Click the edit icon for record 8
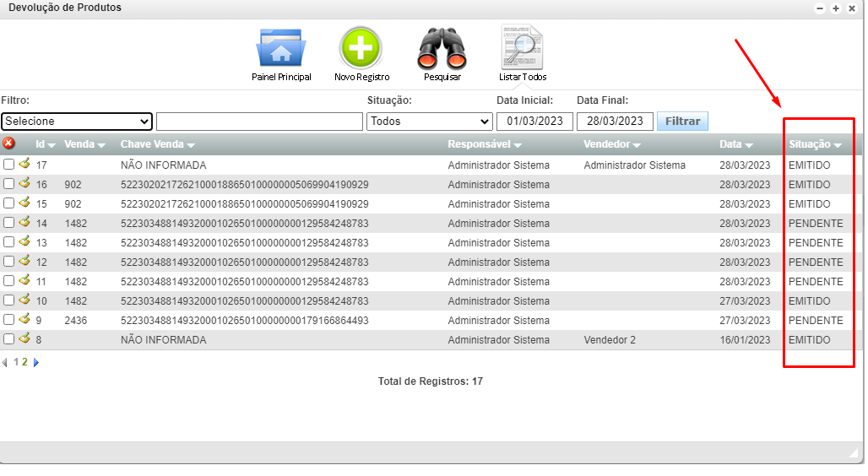The width and height of the screenshot is (868, 476). [x=24, y=339]
